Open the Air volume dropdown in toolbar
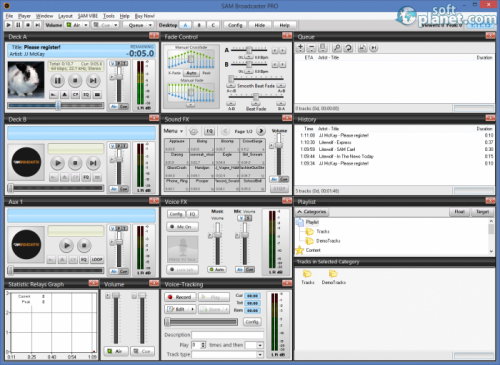The height and width of the screenshot is (365, 500). (86, 25)
